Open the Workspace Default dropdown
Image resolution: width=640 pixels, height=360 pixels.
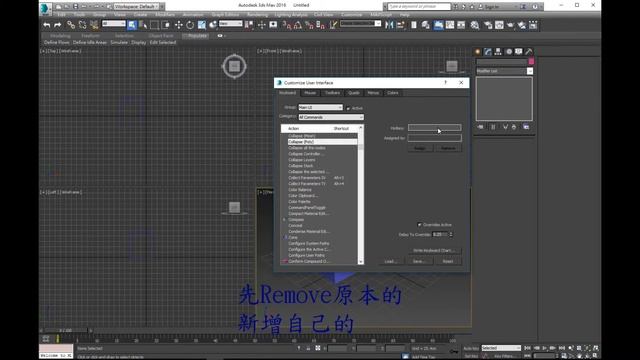pos(138,7)
